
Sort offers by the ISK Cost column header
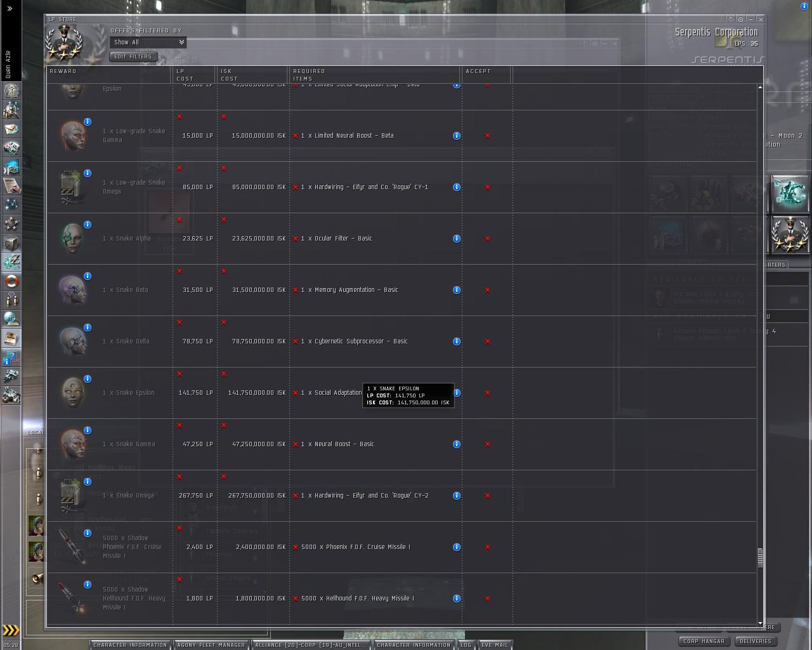tap(252, 74)
